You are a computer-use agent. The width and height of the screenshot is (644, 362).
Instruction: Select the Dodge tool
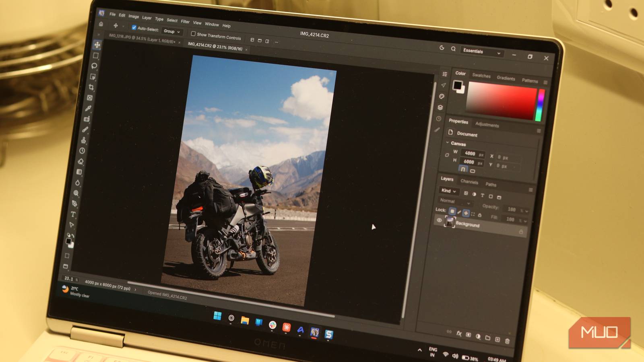(76, 193)
